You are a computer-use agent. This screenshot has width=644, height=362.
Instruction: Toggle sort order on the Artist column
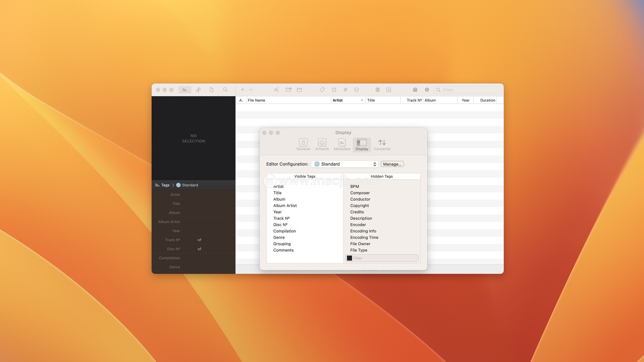click(x=348, y=100)
